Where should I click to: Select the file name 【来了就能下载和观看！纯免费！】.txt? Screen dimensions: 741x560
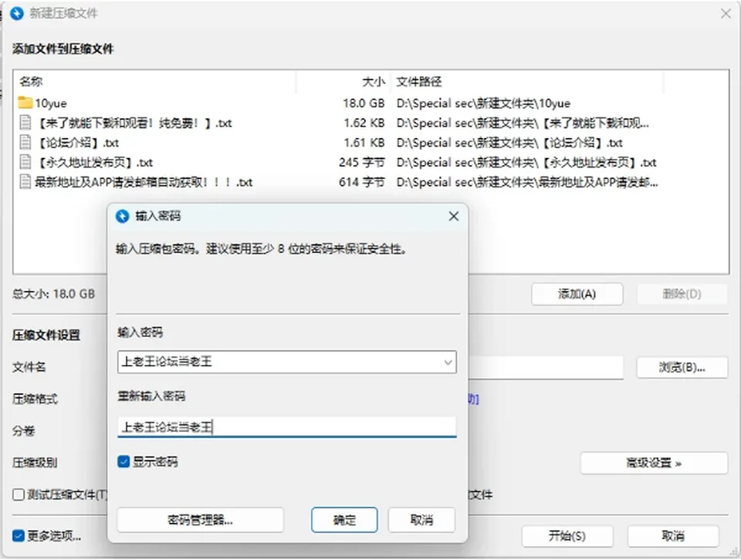(134, 123)
